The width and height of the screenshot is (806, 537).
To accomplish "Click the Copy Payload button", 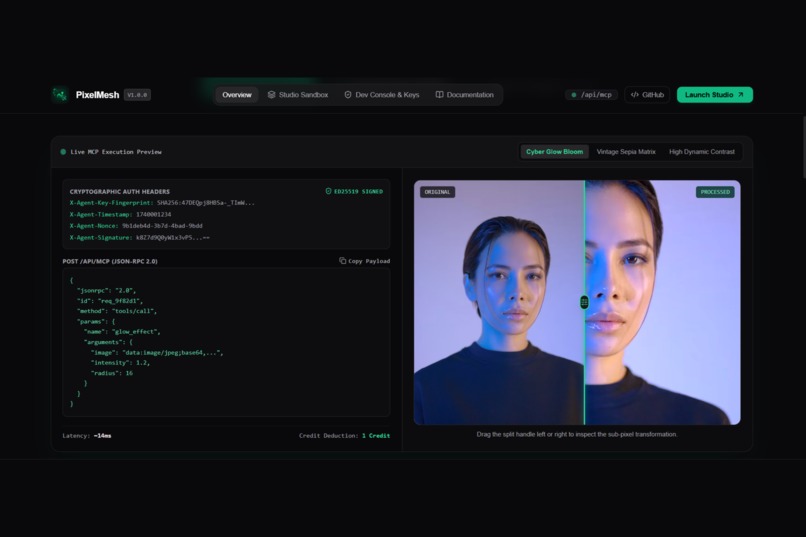I will 364,261.
